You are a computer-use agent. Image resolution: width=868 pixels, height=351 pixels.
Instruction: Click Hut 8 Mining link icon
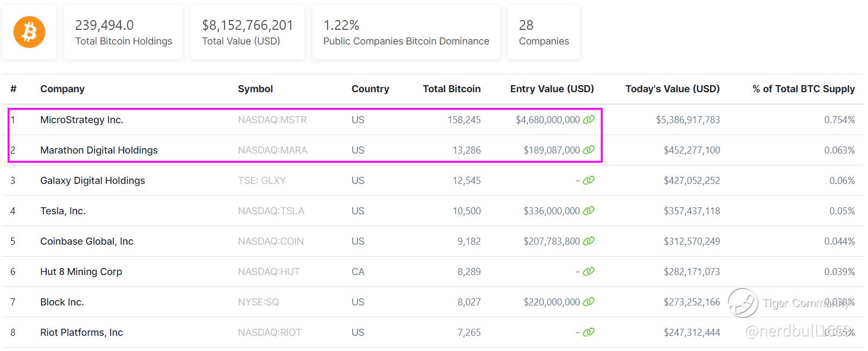(x=589, y=271)
